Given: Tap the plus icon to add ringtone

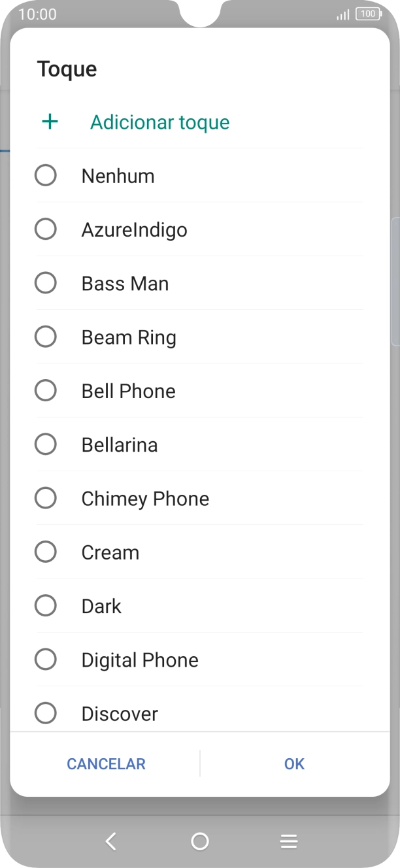Looking at the screenshot, I should (x=50, y=122).
